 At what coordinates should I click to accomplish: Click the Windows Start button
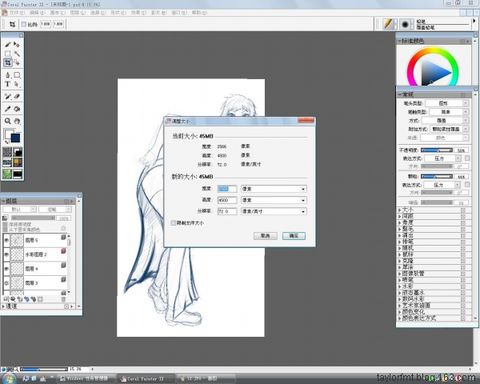click(8, 379)
